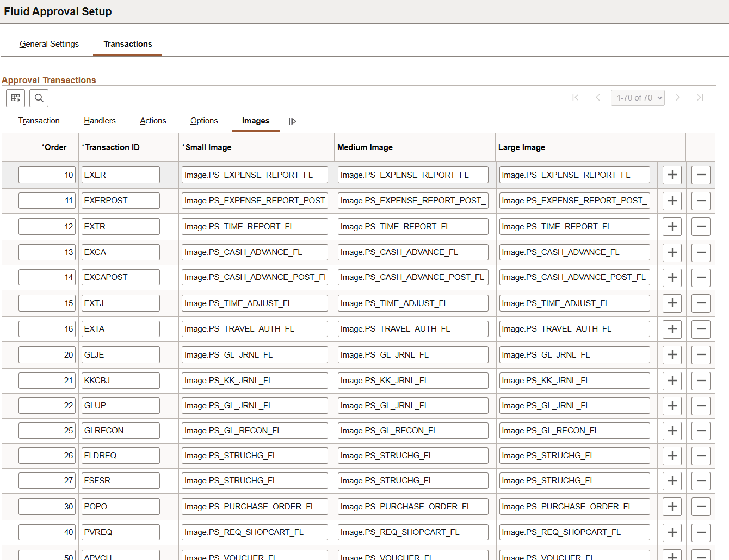Screen dimensions: 729x560
Task: Click the Show All Columns icon beside Images
Action: pyautogui.click(x=292, y=121)
